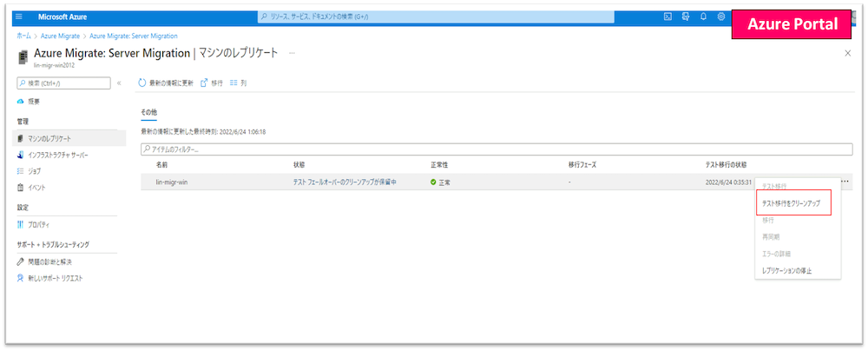868x351 pixels.
Task: Click the 移行 external-link icon in toolbar
Action: 204,83
